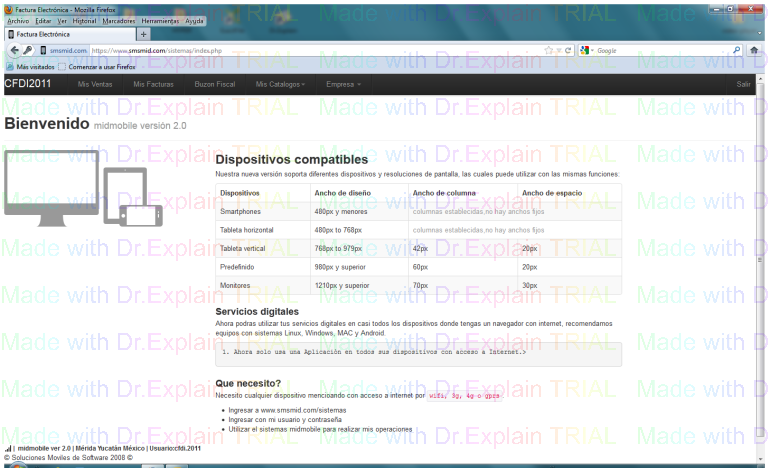Click the Más visitados bookmark icon
Screen dimensions: 769x468
click(x=10, y=67)
